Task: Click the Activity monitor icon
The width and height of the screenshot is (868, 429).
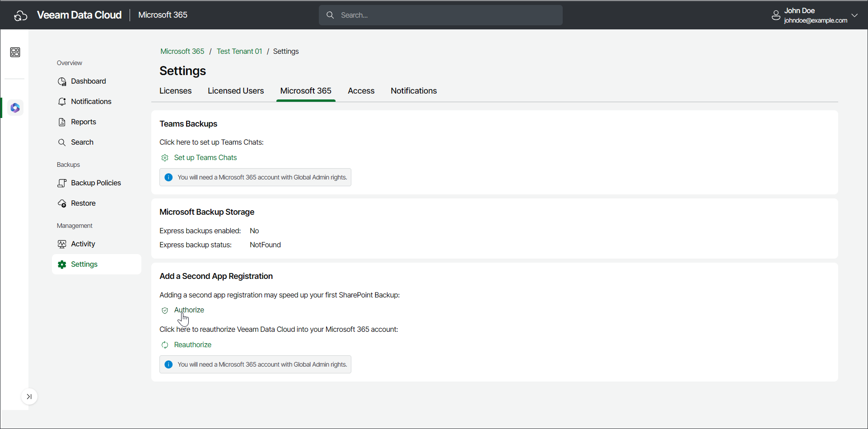Action: click(x=62, y=244)
